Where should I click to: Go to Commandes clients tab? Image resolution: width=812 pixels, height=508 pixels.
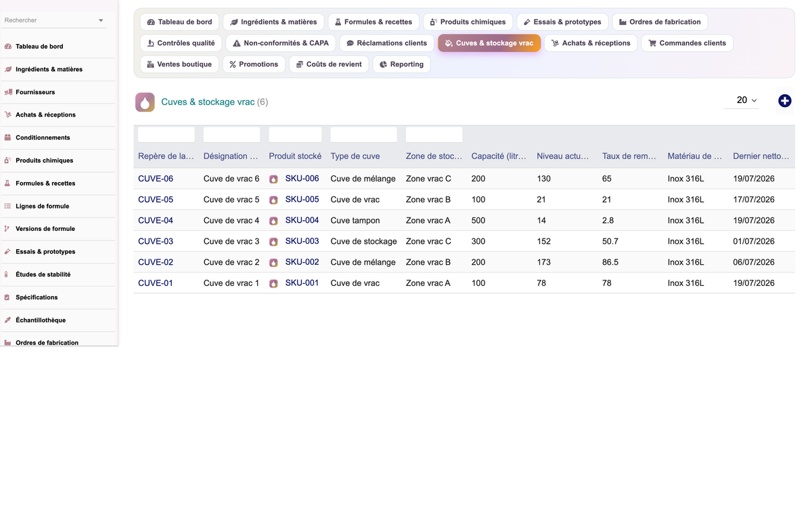point(687,43)
